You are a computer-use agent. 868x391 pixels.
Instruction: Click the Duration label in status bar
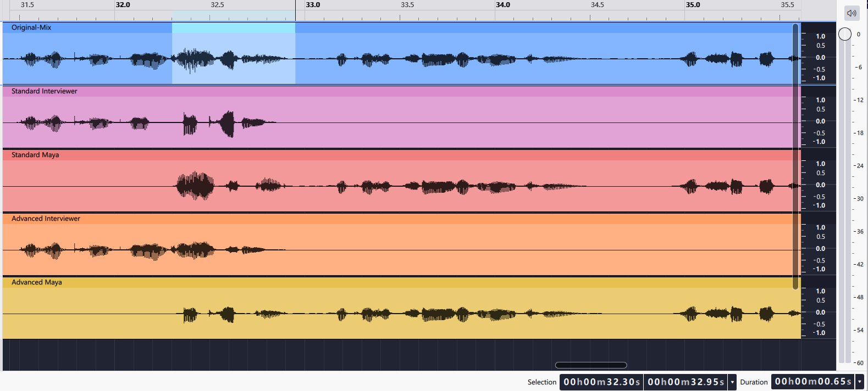click(x=754, y=382)
